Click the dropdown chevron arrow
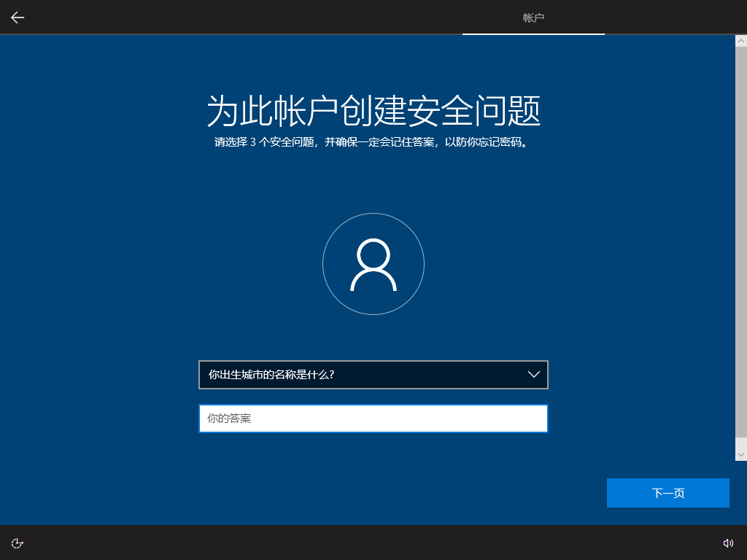The height and width of the screenshot is (560, 747). [x=533, y=375]
